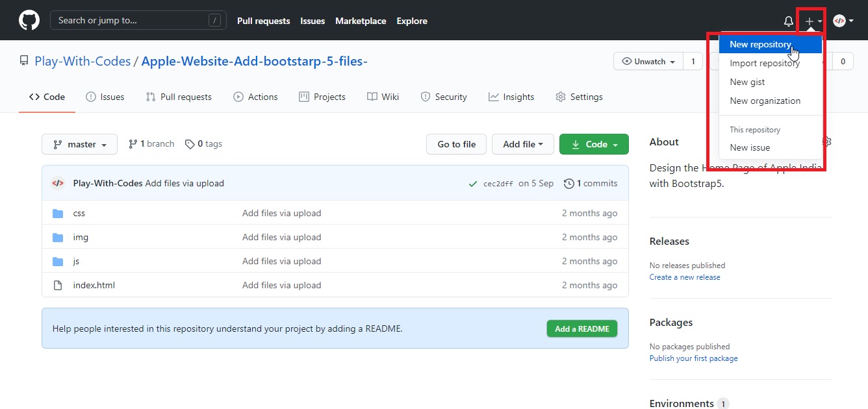The image size is (868, 409).
Task: Expand the Add file dropdown
Action: click(523, 144)
